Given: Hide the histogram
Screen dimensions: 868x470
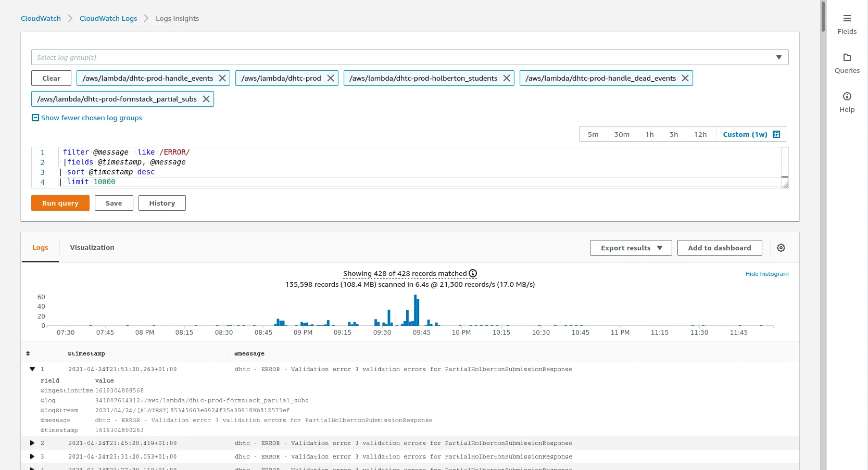Looking at the screenshot, I should coord(766,274).
